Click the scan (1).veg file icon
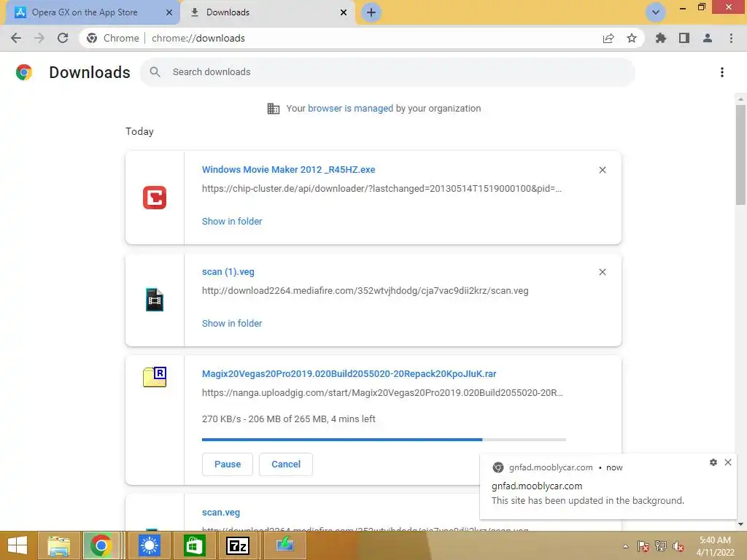The width and height of the screenshot is (747, 560). (x=155, y=300)
